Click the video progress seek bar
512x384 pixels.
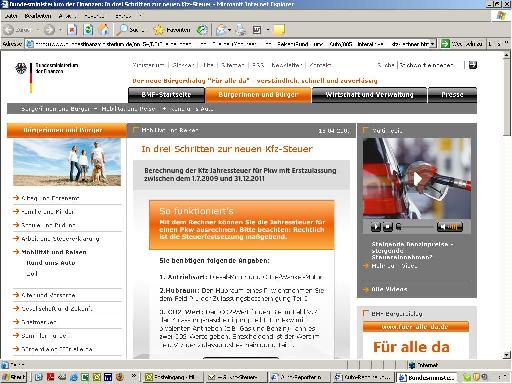(x=415, y=227)
